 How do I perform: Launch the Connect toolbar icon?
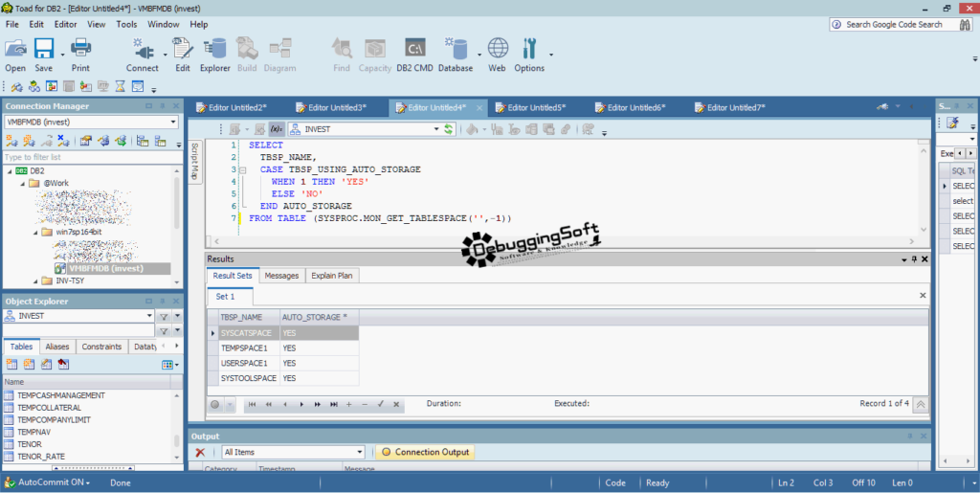click(143, 55)
